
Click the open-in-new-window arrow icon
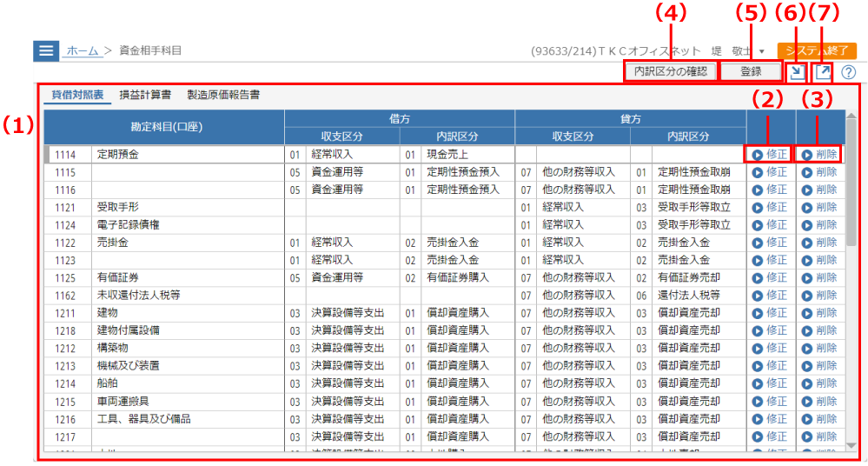(x=823, y=72)
